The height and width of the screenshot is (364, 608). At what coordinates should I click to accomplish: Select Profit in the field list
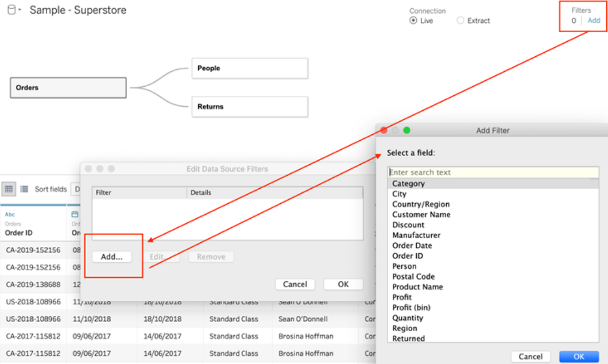(493, 297)
